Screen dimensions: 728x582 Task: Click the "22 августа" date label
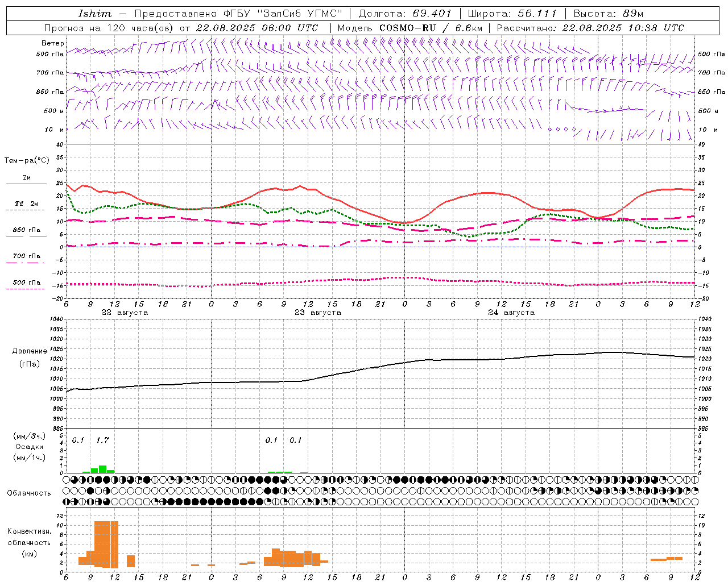click(x=125, y=313)
